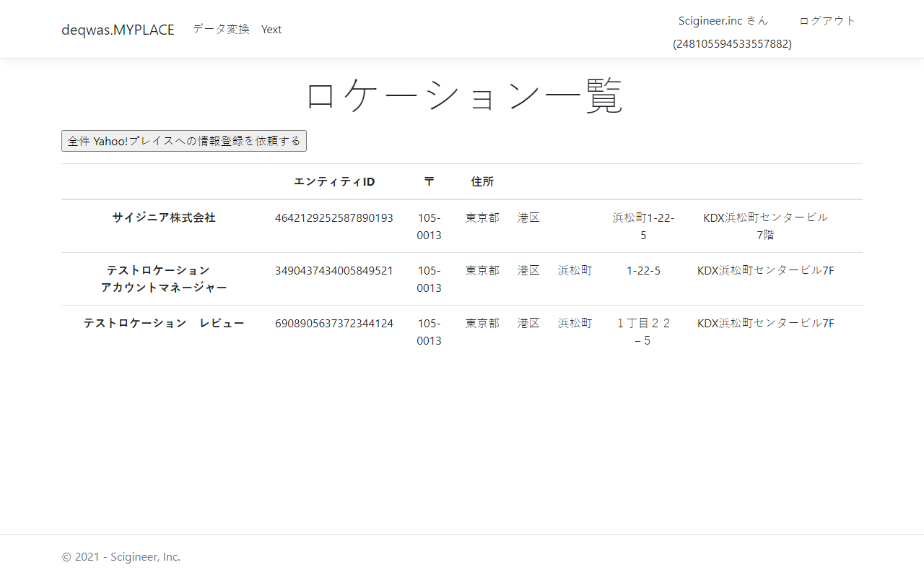Screen dimensions: 924x578
Task: Click account ID (248105594533557882)
Action: point(732,43)
